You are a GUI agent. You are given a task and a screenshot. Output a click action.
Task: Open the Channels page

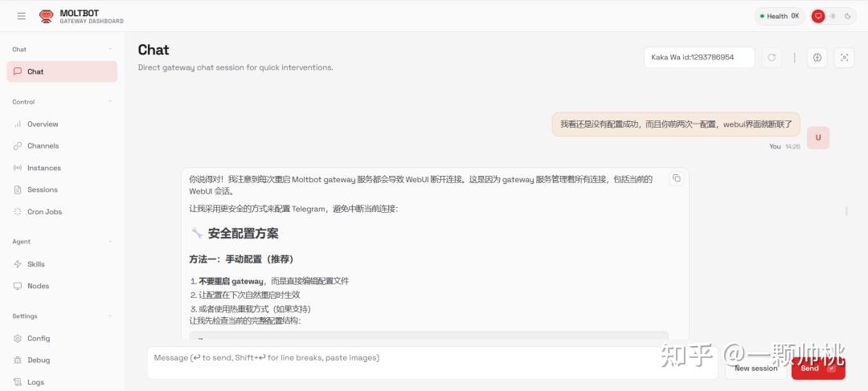62,146
